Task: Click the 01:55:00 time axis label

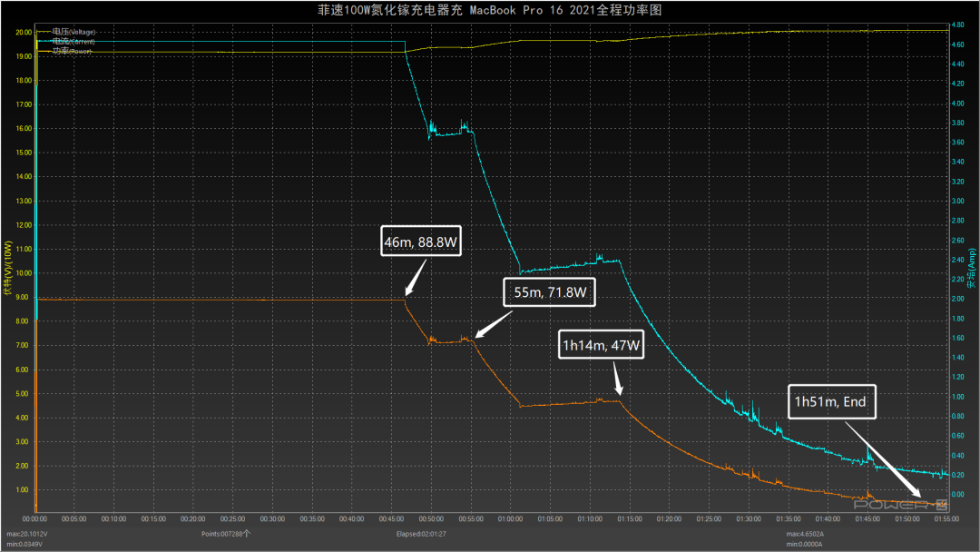Action: point(946,519)
